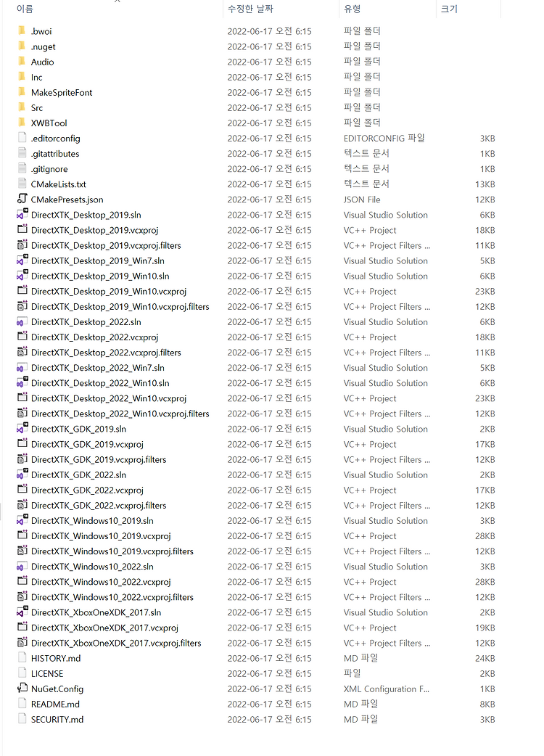Select DirectXTK_Windows10_2022.vcxproj.filters file name
The width and height of the screenshot is (544, 756).
(x=112, y=597)
